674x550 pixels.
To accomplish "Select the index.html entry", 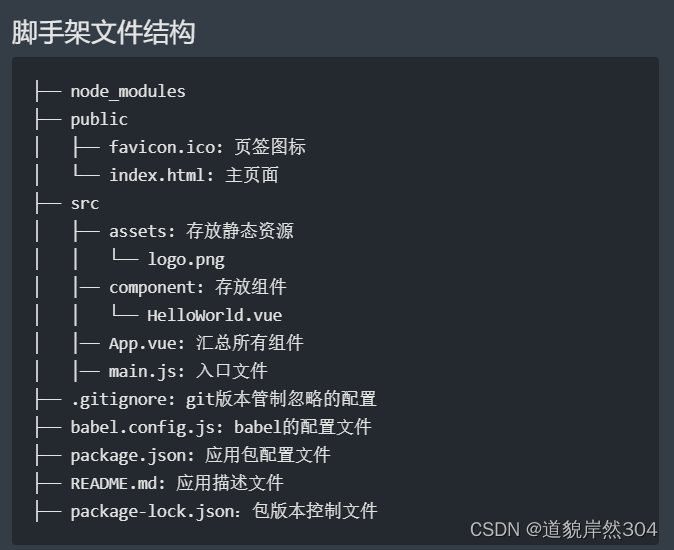I will pos(156,175).
